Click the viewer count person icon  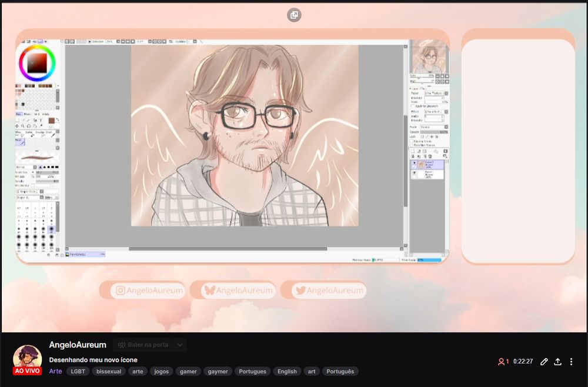pos(500,362)
